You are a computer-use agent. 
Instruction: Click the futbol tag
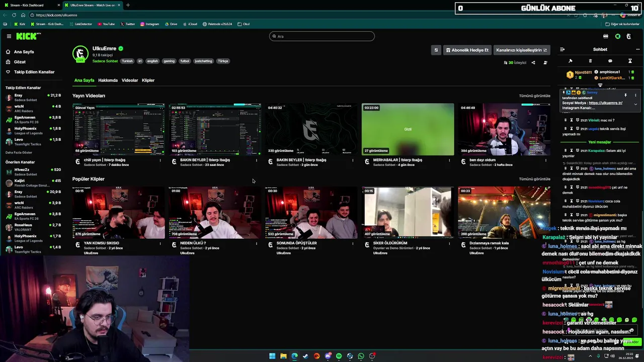[x=185, y=61]
